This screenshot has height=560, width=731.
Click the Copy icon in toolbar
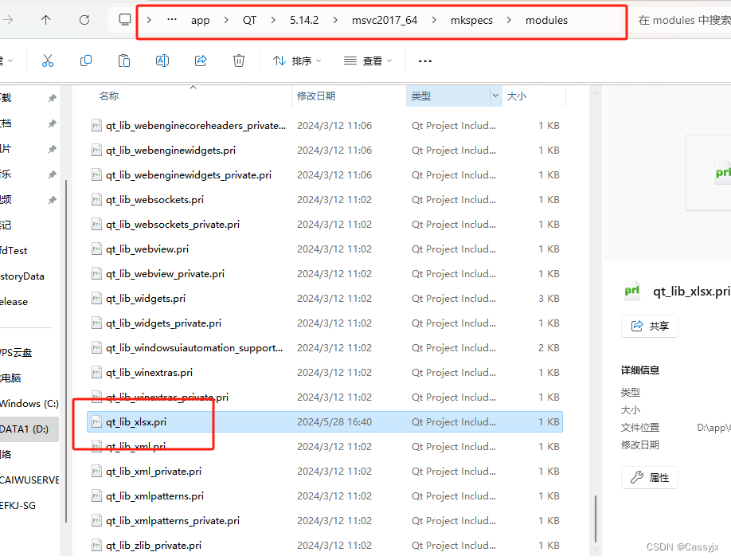(x=86, y=61)
